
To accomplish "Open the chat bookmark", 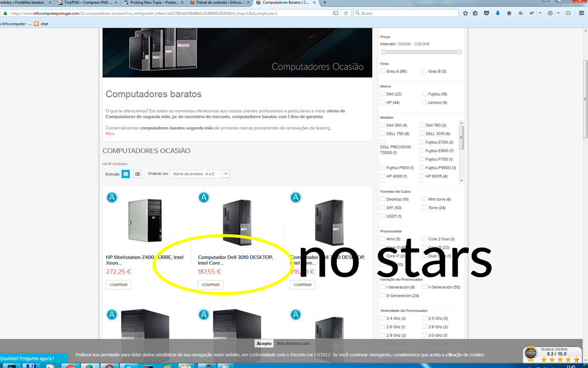I will [41, 24].
